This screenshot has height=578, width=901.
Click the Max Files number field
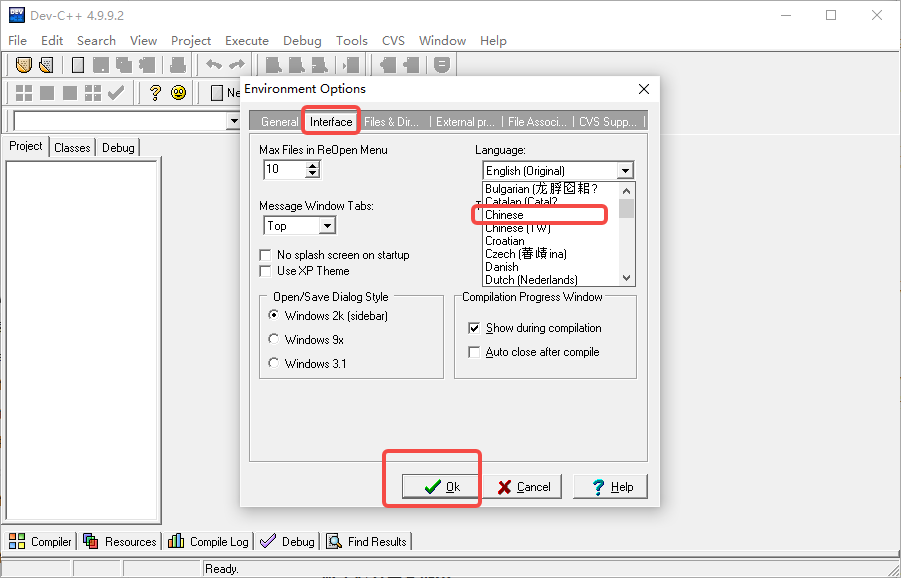coord(285,169)
